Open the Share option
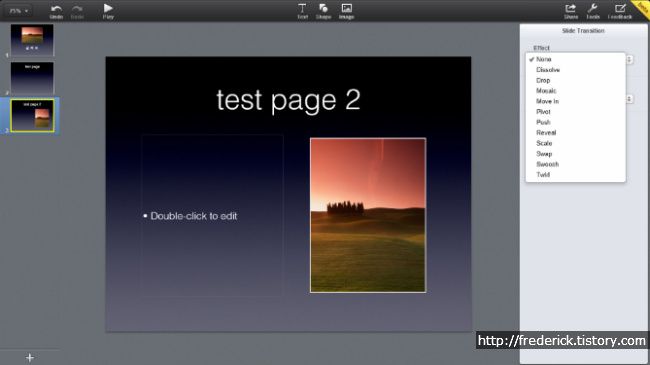 (x=571, y=12)
